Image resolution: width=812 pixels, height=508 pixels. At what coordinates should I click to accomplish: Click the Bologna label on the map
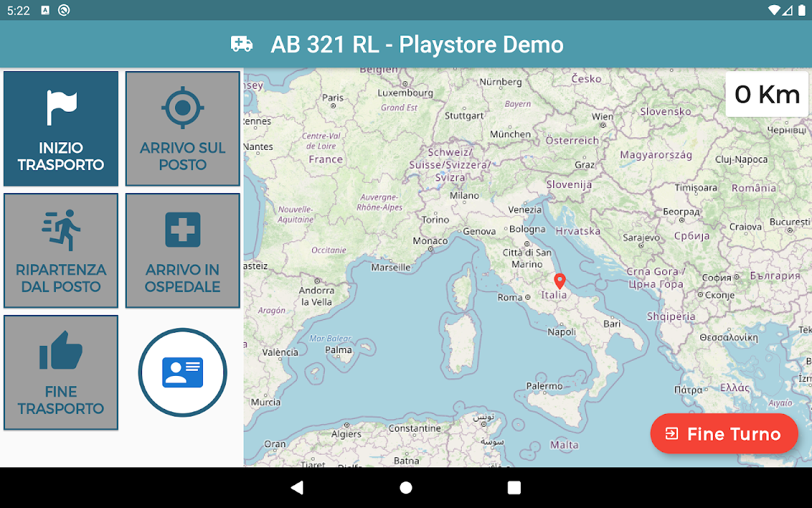coord(527,229)
